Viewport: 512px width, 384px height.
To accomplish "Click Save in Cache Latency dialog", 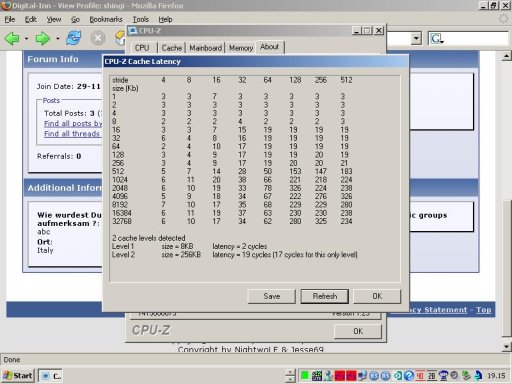I will 272,296.
